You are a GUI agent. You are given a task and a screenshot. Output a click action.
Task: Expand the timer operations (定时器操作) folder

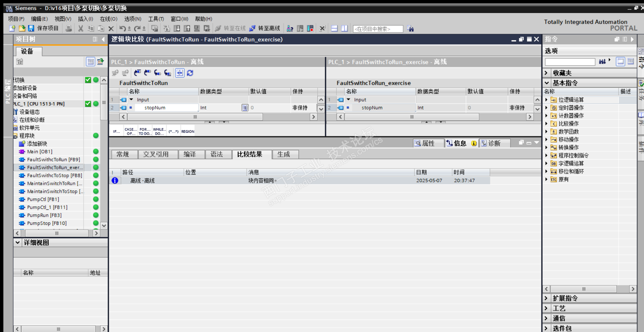click(546, 108)
